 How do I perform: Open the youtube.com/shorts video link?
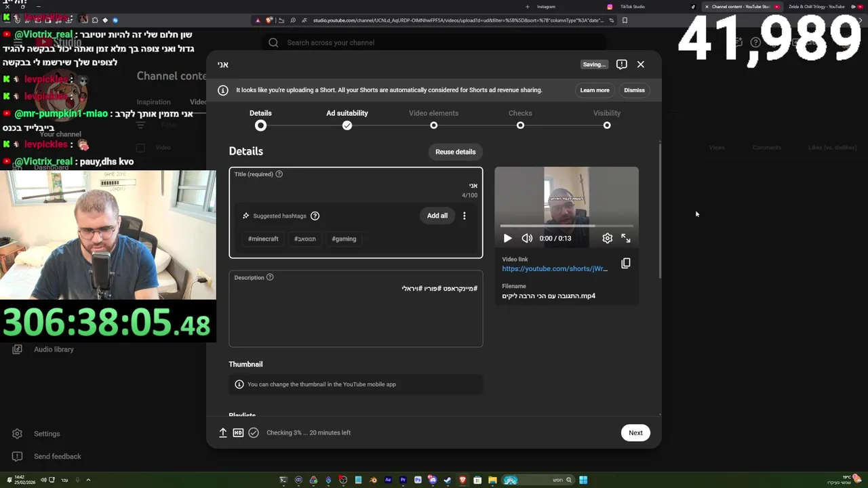pos(555,268)
